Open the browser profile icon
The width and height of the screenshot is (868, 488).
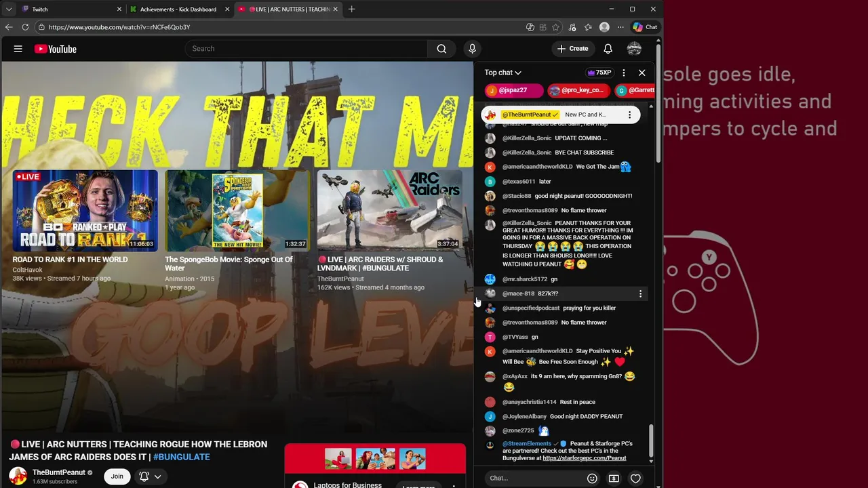tap(604, 27)
